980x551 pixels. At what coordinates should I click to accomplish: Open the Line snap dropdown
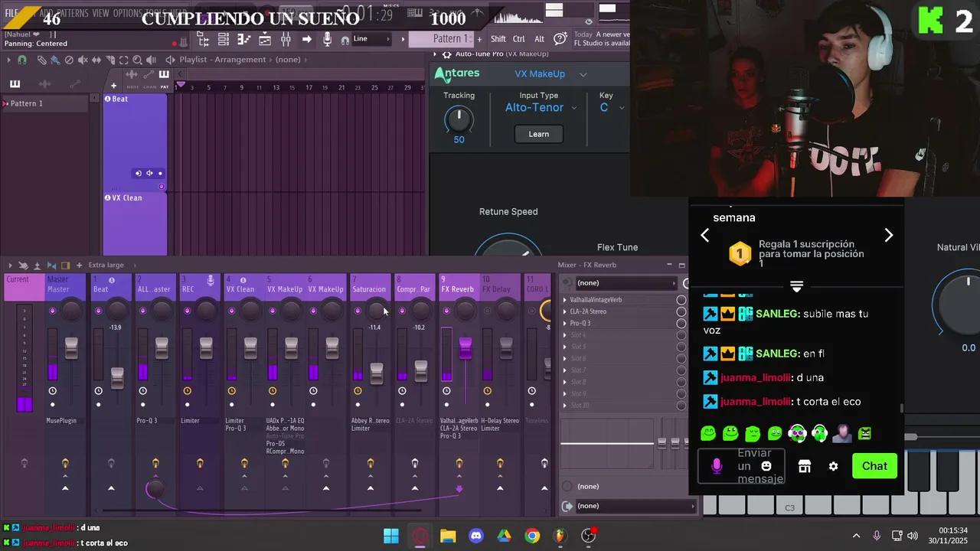[373, 39]
